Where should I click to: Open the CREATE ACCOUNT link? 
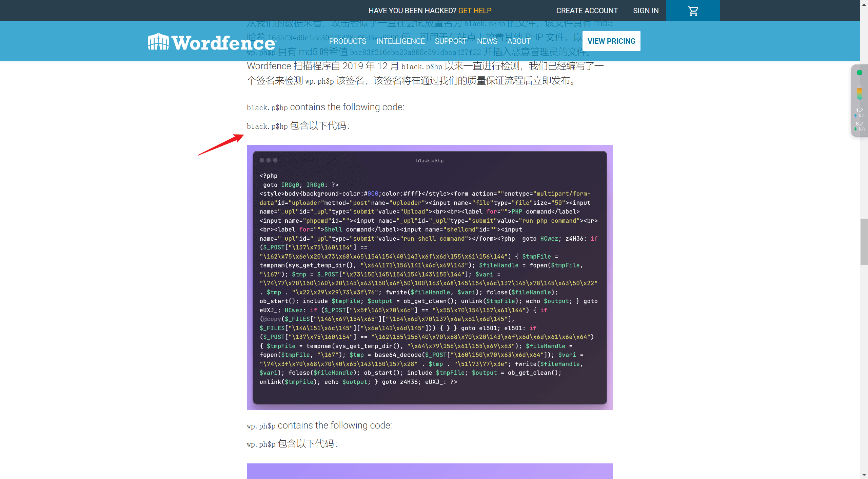pos(587,11)
